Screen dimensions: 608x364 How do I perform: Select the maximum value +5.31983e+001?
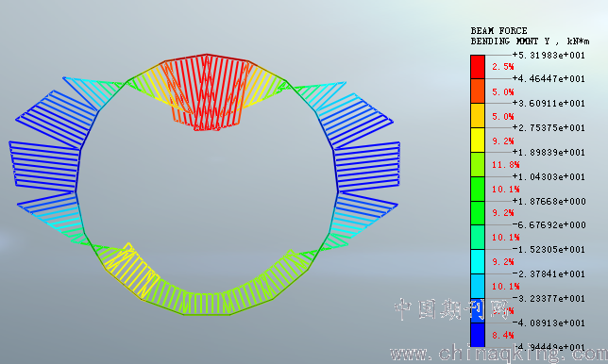pyautogui.click(x=549, y=56)
